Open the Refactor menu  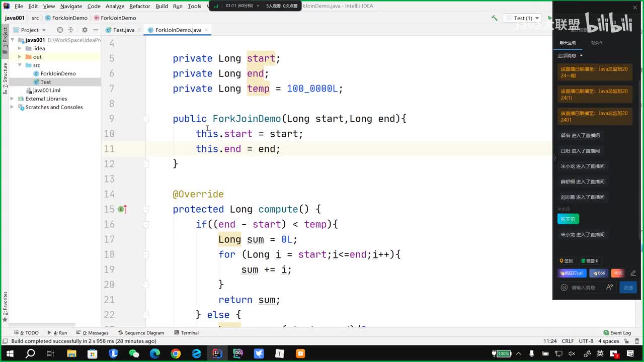coord(140,6)
